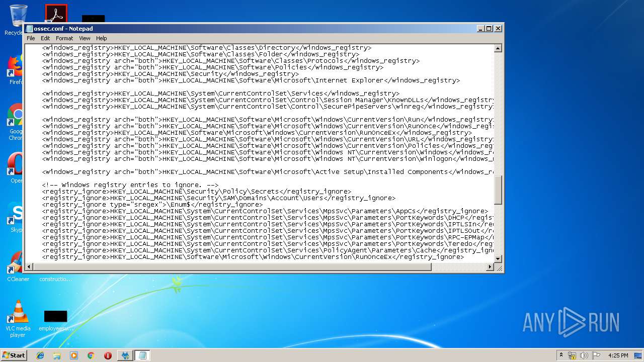Click the horizontal scrollbar left arrow
The width and height of the screenshot is (644, 362).
pyautogui.click(x=30, y=267)
